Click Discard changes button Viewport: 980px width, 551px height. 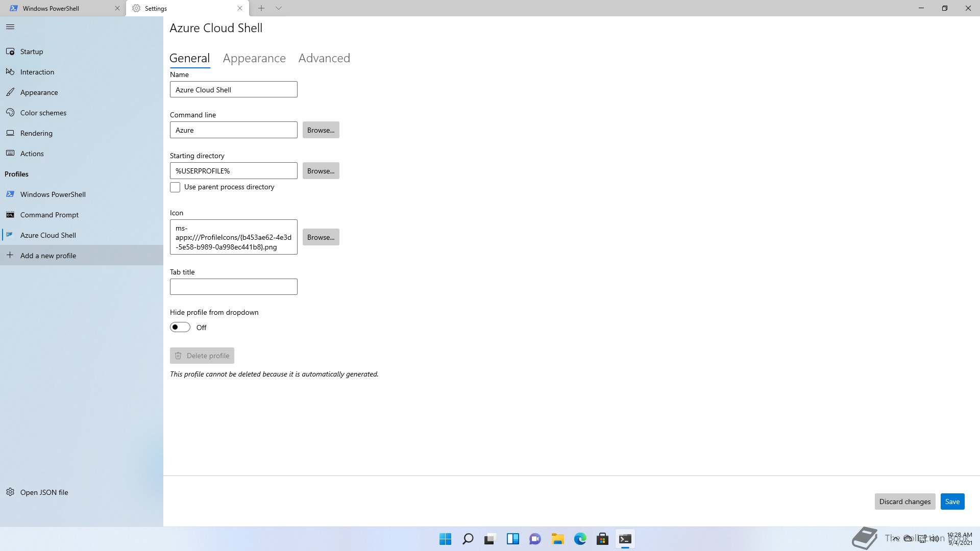click(x=904, y=502)
